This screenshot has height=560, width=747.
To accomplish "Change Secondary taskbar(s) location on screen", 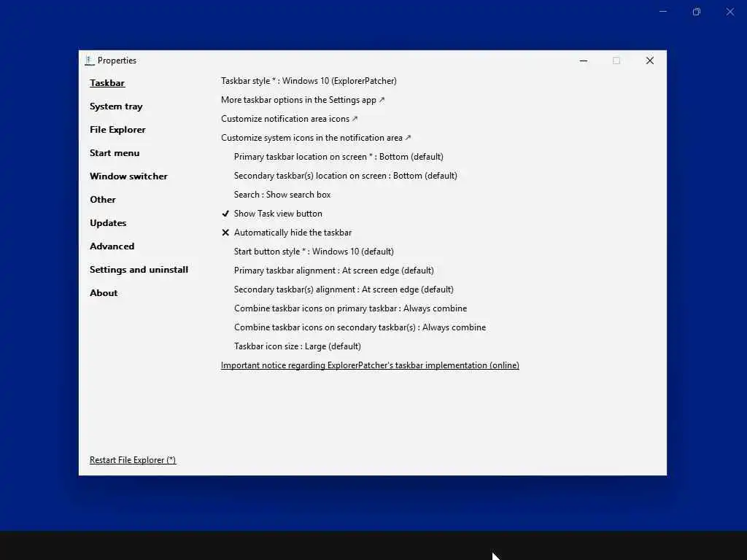I will click(345, 176).
